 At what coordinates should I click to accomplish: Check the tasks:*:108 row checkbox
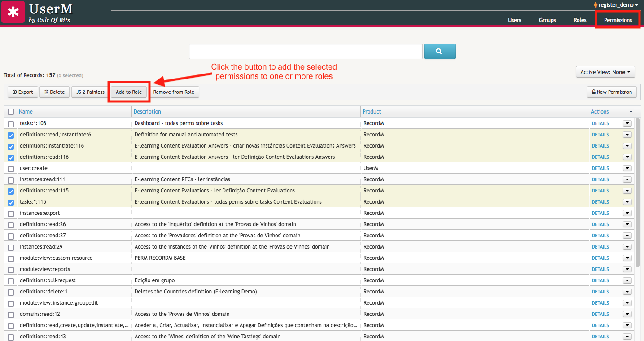pyautogui.click(x=11, y=124)
